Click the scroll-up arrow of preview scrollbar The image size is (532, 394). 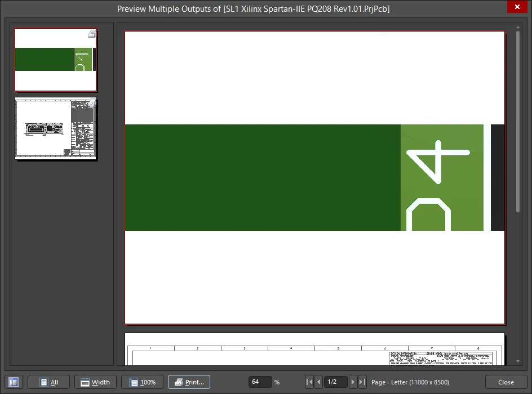(x=518, y=27)
